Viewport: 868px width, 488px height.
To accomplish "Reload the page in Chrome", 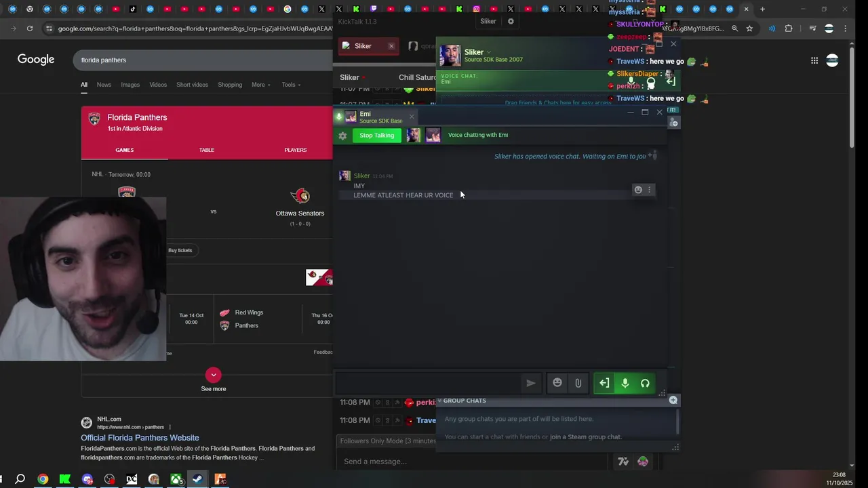I will pos(30,28).
